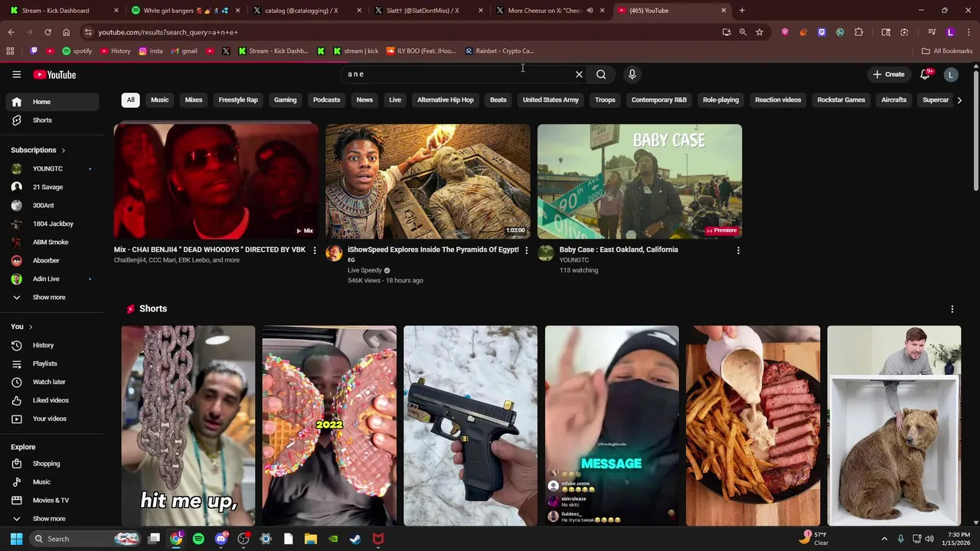This screenshot has height=551, width=980.
Task: Start voice search with the microphone
Action: point(632,74)
